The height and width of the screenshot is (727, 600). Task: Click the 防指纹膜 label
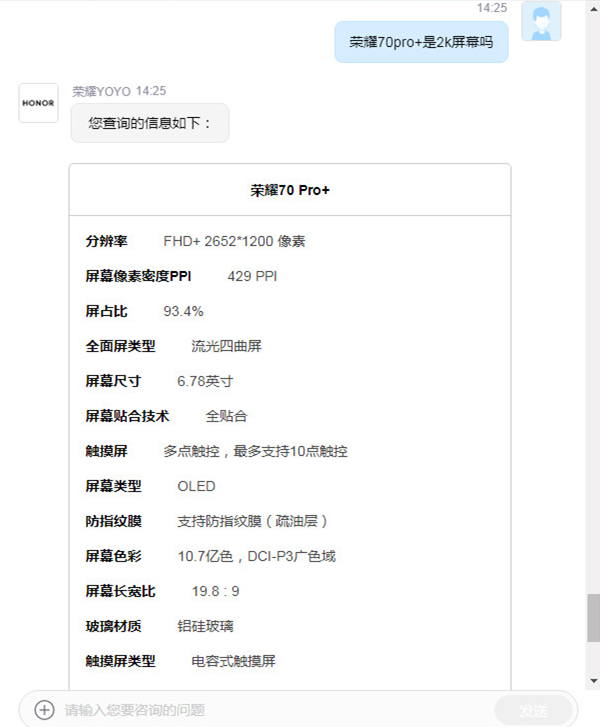click(x=114, y=521)
